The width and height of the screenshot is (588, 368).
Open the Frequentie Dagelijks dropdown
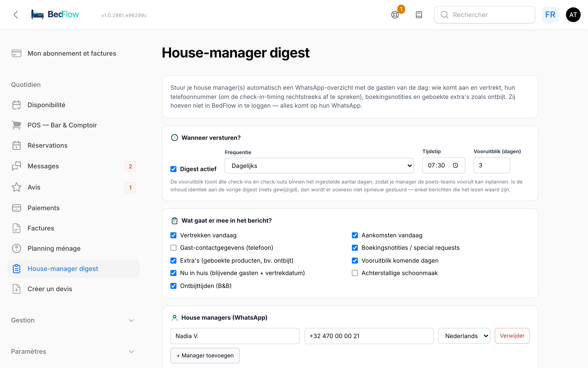pyautogui.click(x=319, y=166)
